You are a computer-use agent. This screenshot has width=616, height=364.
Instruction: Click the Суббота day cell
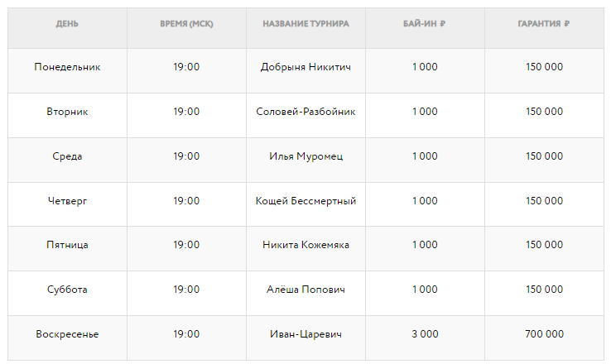pyautogui.click(x=67, y=290)
